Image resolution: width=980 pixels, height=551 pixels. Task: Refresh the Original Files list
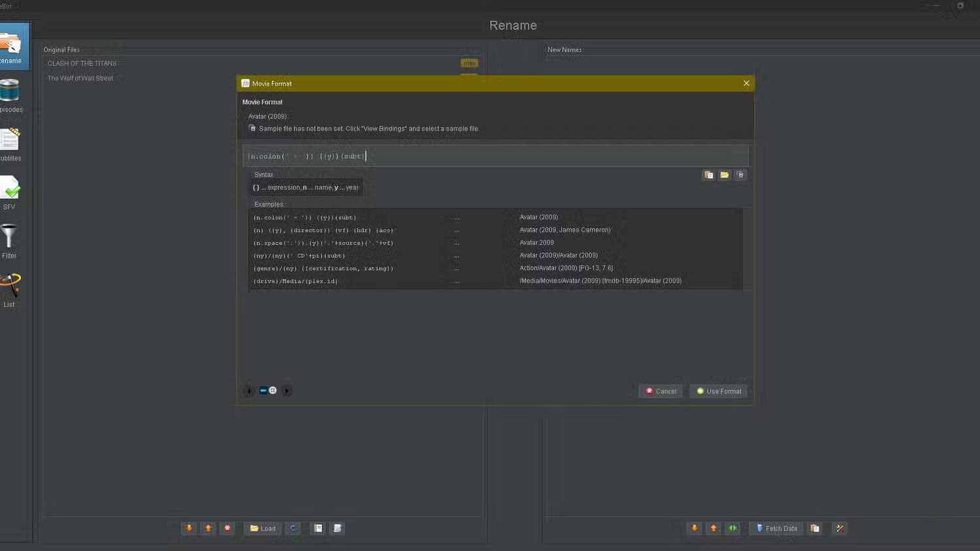pos(293,528)
